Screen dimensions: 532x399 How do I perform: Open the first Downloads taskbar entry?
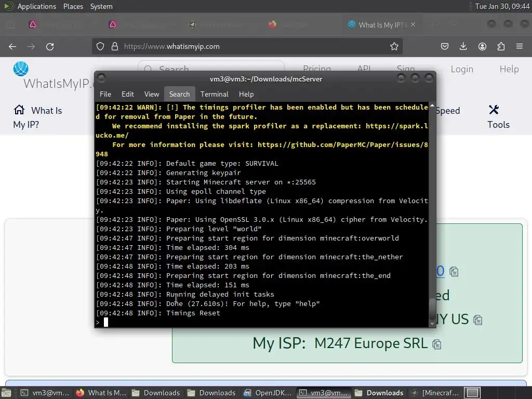point(156,393)
